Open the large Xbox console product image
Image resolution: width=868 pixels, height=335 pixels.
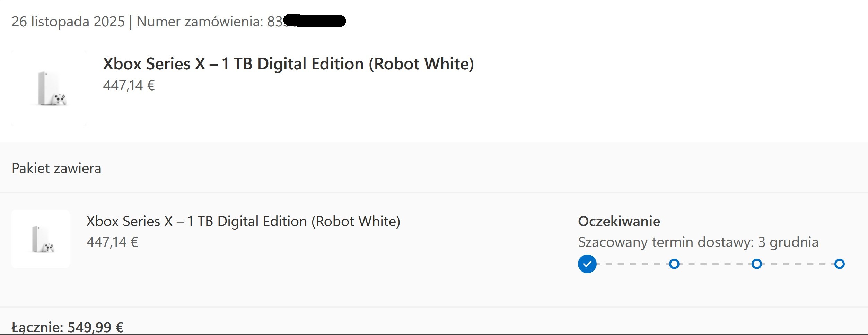(x=49, y=88)
